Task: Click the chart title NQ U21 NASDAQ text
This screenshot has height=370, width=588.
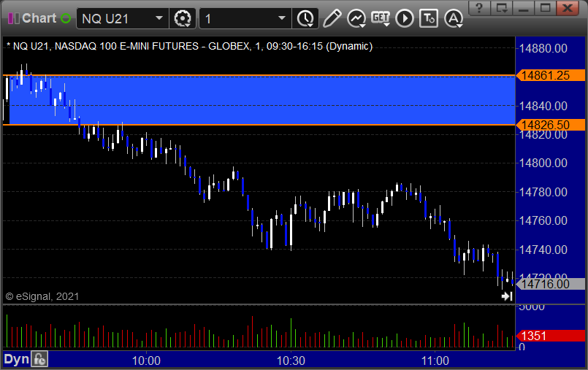Action: click(x=190, y=46)
